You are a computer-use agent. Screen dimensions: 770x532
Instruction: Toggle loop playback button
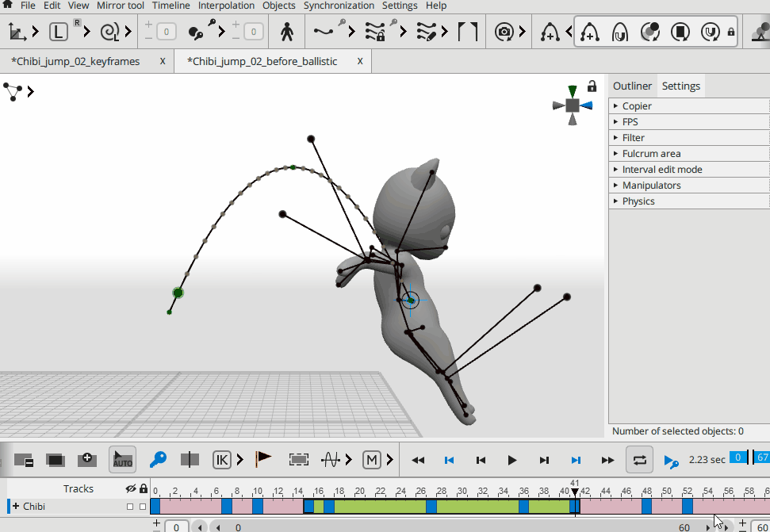(639, 459)
